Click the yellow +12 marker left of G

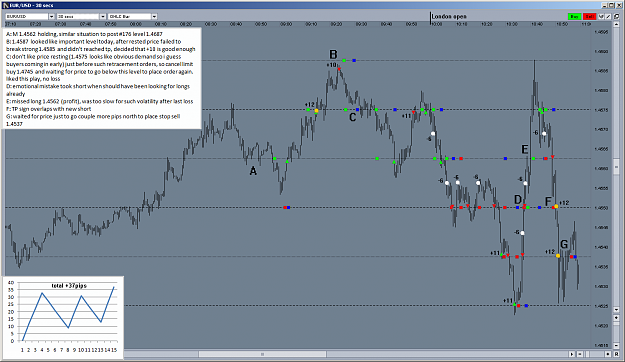click(x=558, y=256)
